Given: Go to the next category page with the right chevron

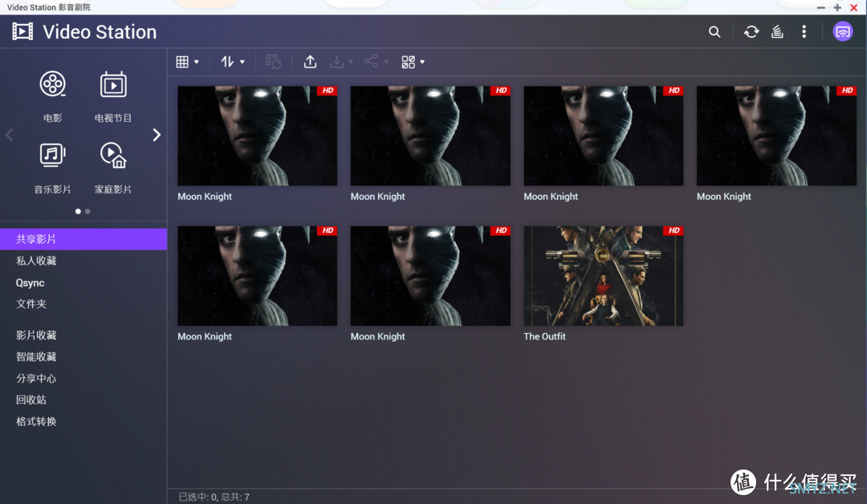Looking at the screenshot, I should (157, 135).
